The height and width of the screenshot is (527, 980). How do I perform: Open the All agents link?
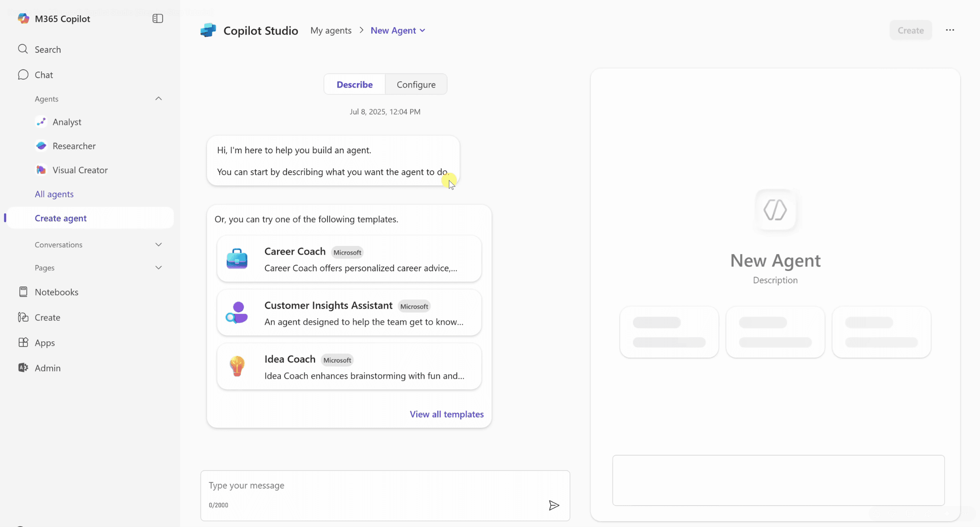[x=54, y=194]
